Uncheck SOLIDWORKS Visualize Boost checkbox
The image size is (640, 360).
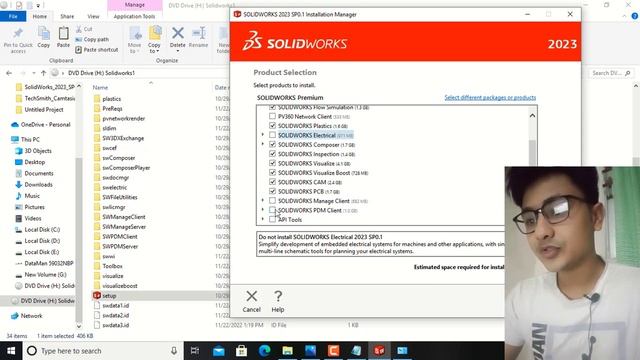point(272,172)
